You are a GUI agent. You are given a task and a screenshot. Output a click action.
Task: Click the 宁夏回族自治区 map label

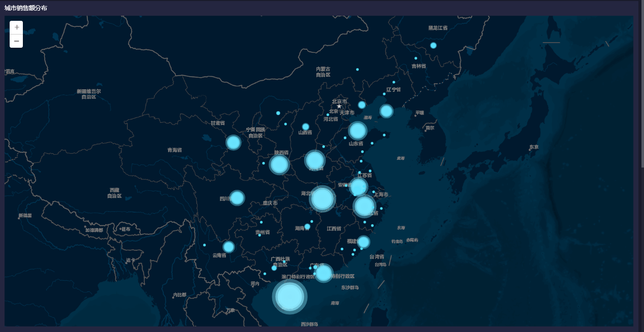click(255, 132)
